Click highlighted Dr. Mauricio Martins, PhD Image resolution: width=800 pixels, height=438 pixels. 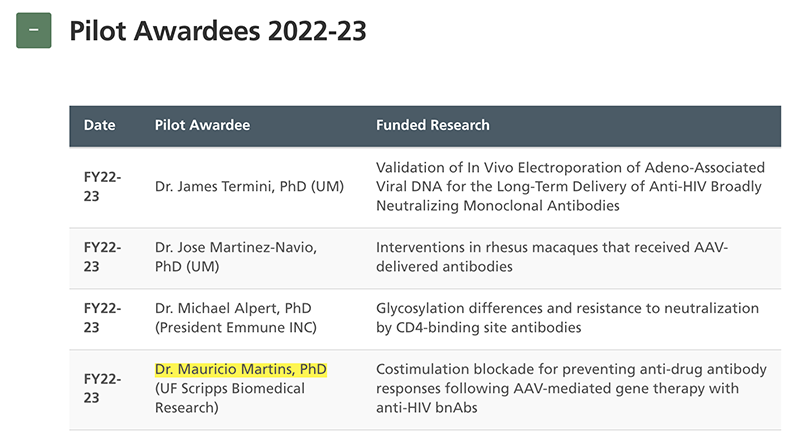coord(241,370)
